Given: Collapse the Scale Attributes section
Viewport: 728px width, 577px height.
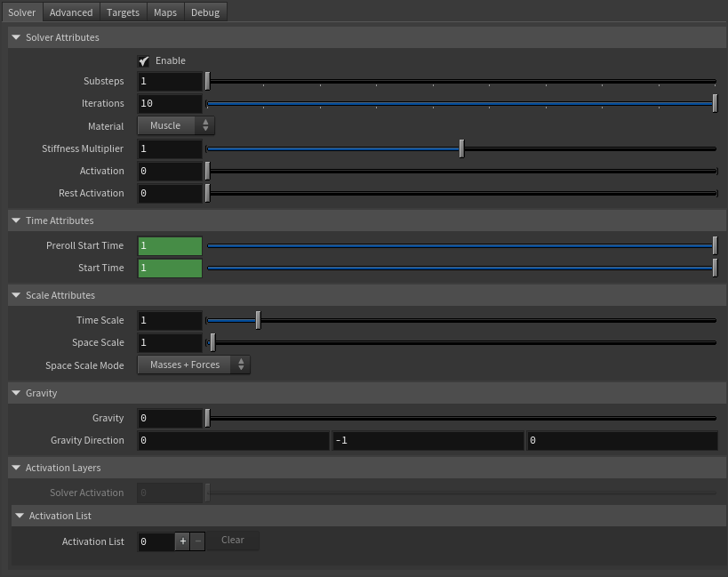Looking at the screenshot, I should click(x=15, y=294).
